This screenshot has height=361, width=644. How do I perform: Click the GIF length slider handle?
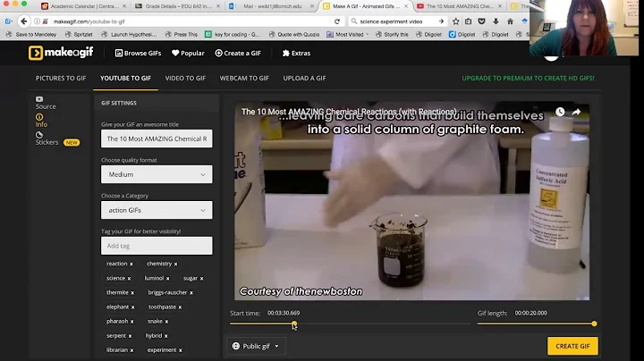[x=594, y=323]
